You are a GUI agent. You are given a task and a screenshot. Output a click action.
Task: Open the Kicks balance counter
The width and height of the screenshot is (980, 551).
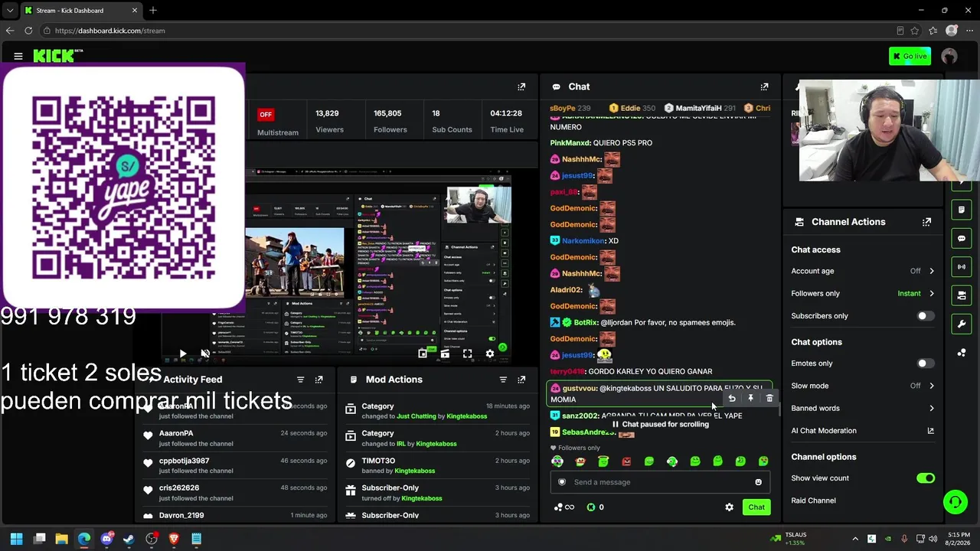pyautogui.click(x=595, y=507)
